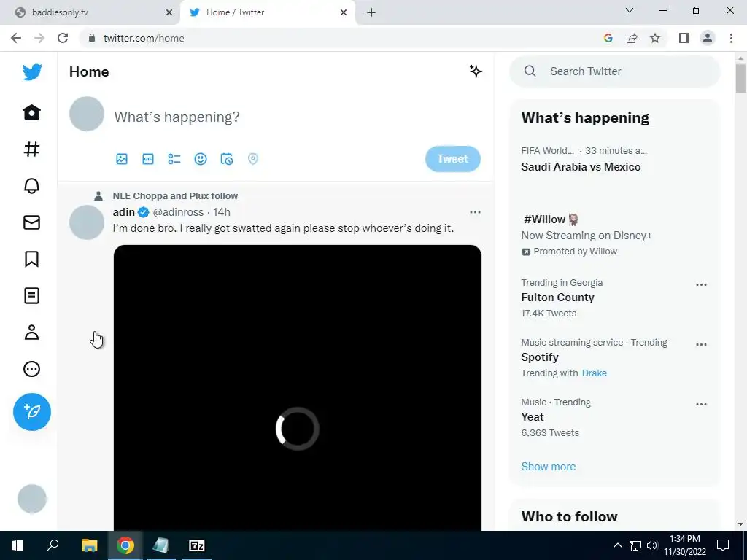
Task: Open Saudi Arabia vs Mexico trend
Action: (581, 167)
